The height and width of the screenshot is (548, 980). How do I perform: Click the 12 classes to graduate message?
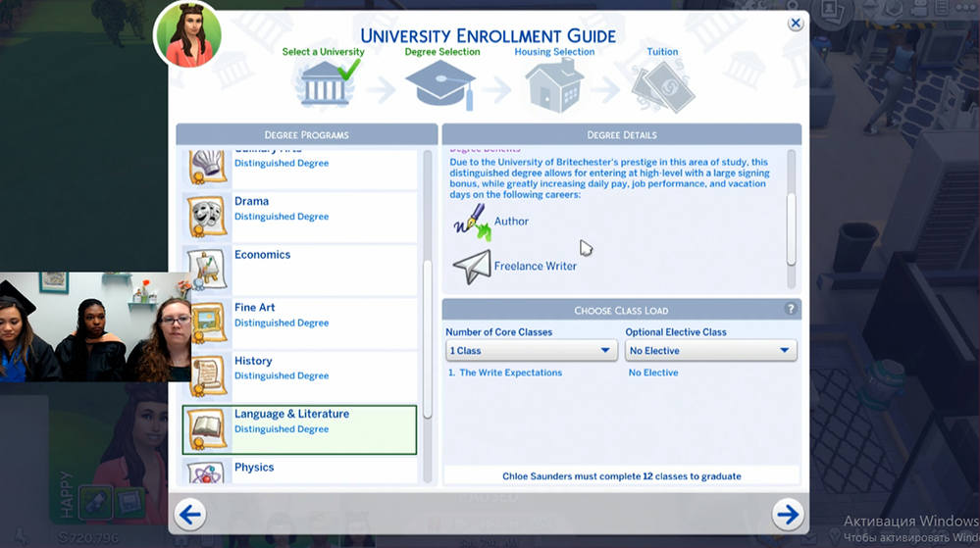tap(622, 476)
